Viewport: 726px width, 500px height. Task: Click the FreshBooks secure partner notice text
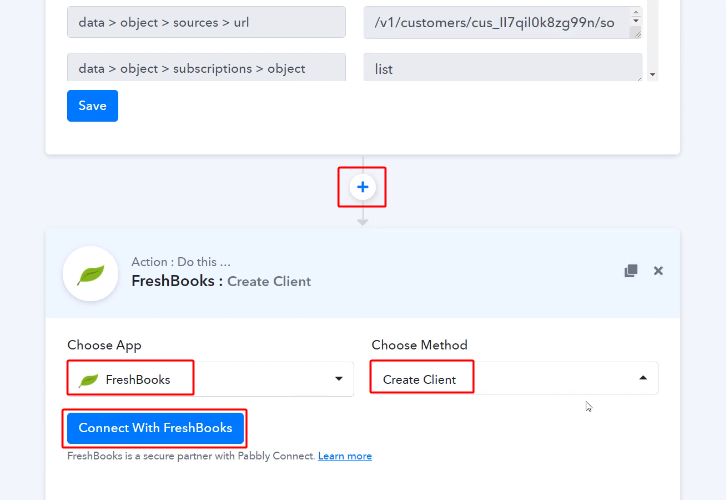(x=191, y=456)
